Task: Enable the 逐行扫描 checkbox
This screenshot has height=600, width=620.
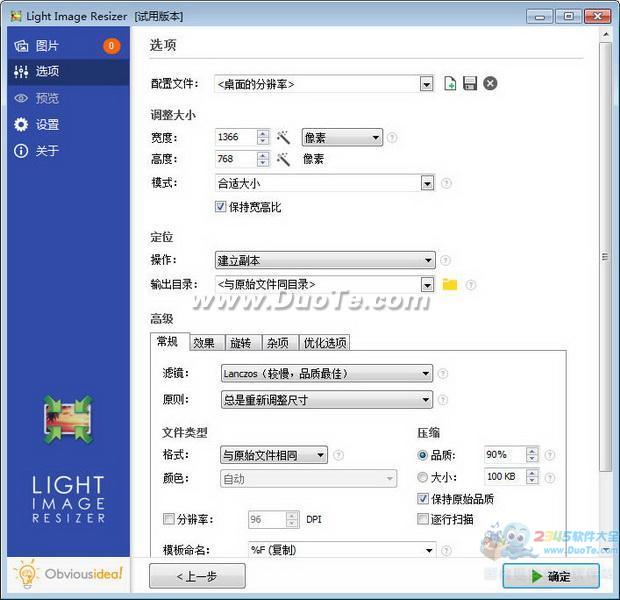Action: tap(423, 519)
